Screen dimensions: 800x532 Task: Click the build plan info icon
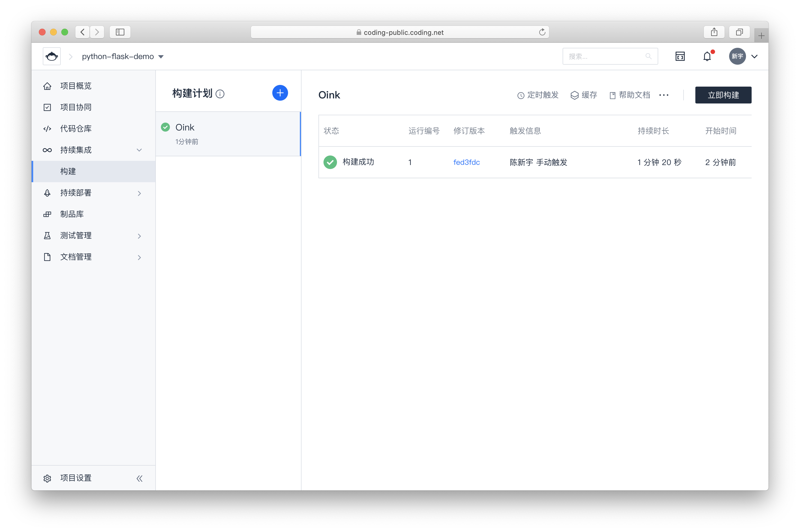(x=220, y=94)
